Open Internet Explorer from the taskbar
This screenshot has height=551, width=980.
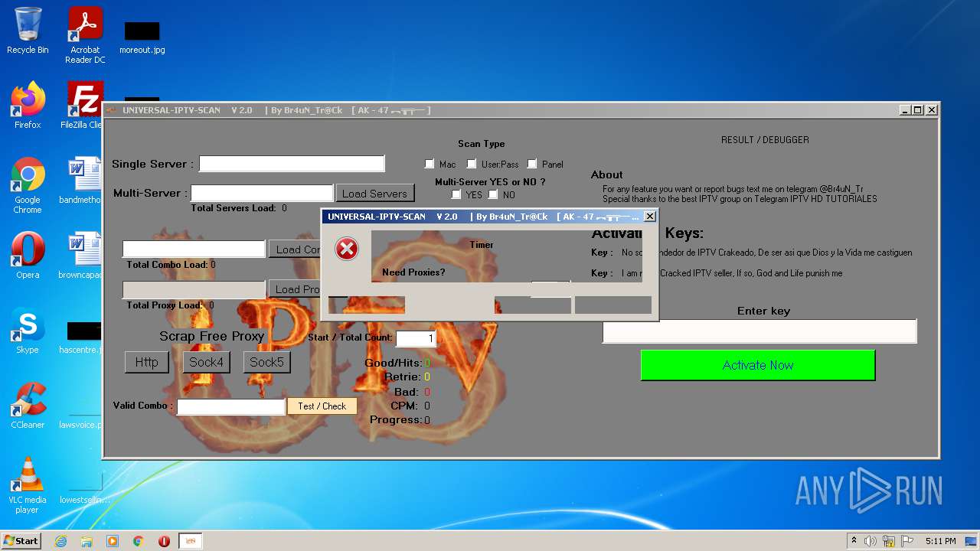60,541
